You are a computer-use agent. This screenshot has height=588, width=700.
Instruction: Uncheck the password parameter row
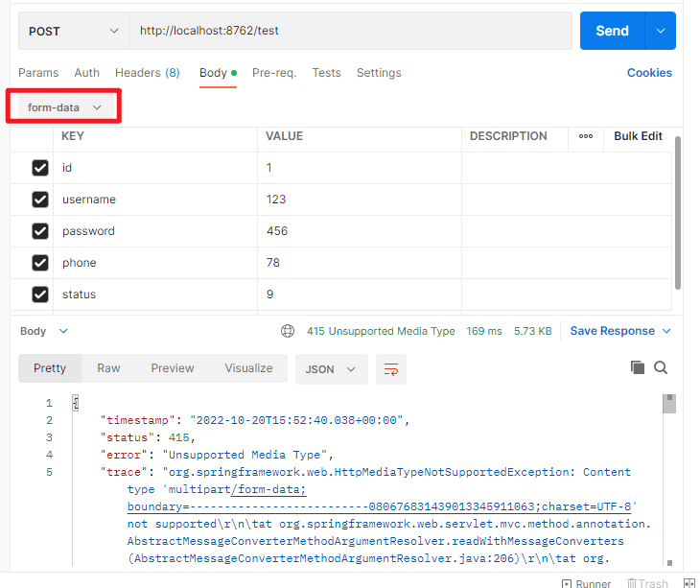(40, 231)
